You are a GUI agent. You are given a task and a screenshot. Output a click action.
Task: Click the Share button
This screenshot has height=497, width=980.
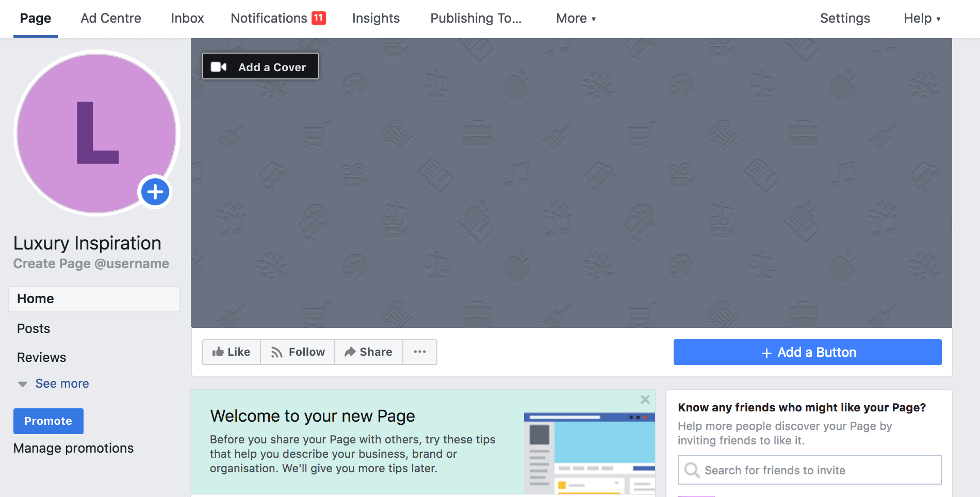point(369,352)
